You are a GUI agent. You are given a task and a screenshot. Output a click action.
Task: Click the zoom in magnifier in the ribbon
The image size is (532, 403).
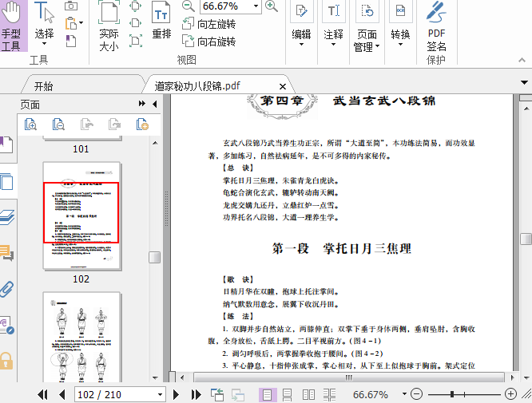(272, 6)
